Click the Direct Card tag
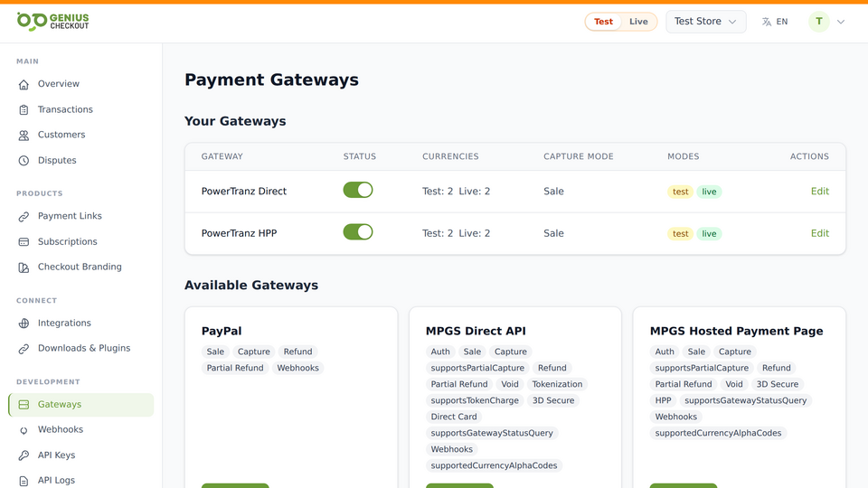 [x=454, y=417]
